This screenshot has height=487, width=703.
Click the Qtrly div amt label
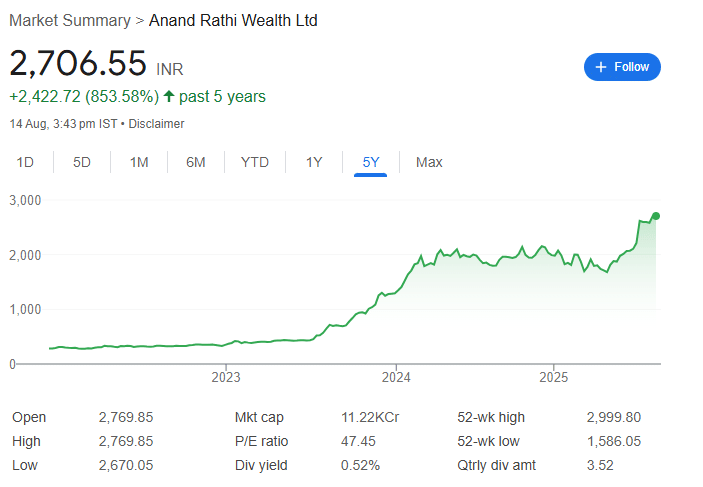point(496,465)
